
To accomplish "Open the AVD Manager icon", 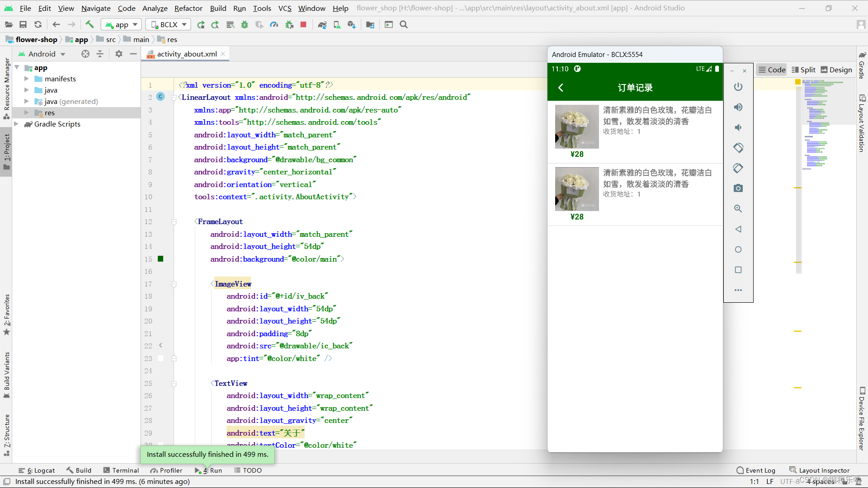I will 337,24.
